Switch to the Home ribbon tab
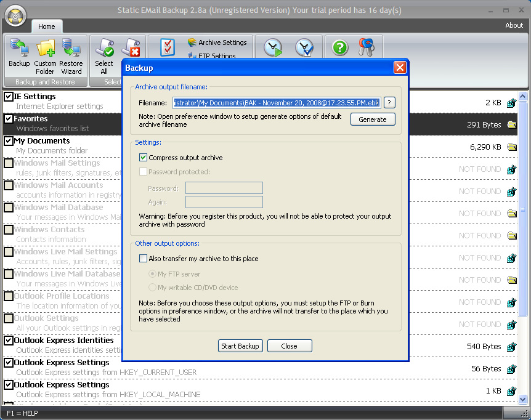531x420 pixels. coord(47,26)
